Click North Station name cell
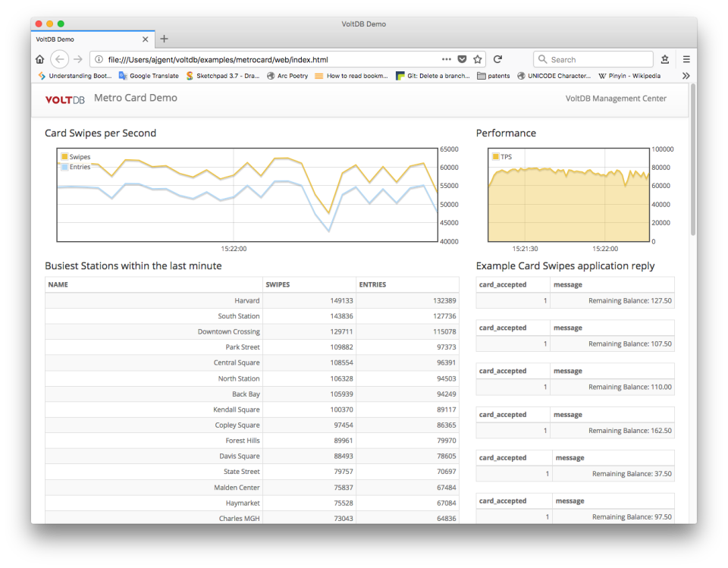This screenshot has height=568, width=728. 239,378
